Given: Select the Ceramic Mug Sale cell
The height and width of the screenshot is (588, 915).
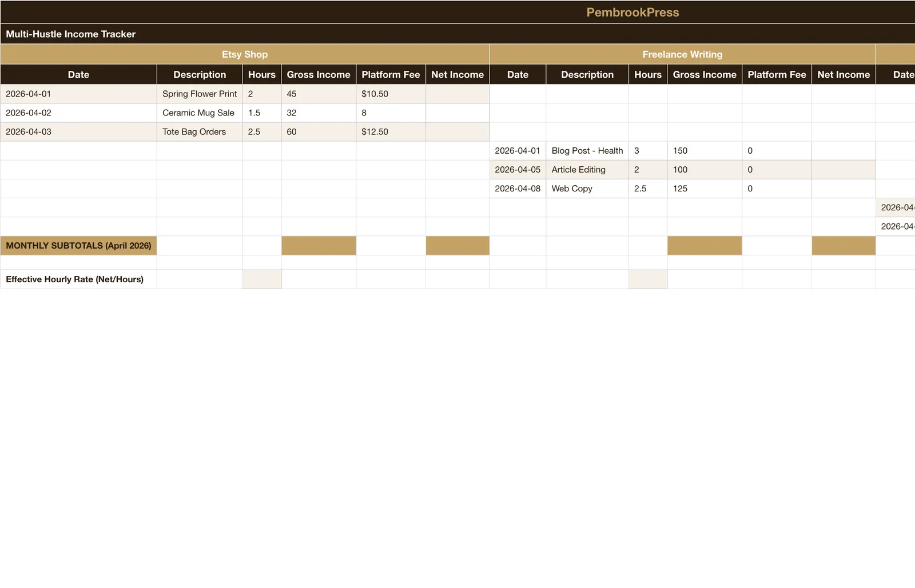Looking at the screenshot, I should (x=200, y=113).
